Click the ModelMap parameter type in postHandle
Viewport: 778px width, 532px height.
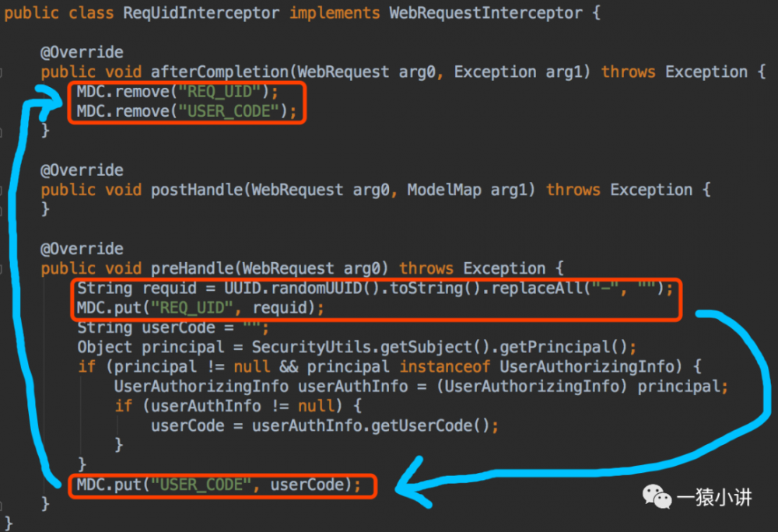tap(444, 190)
